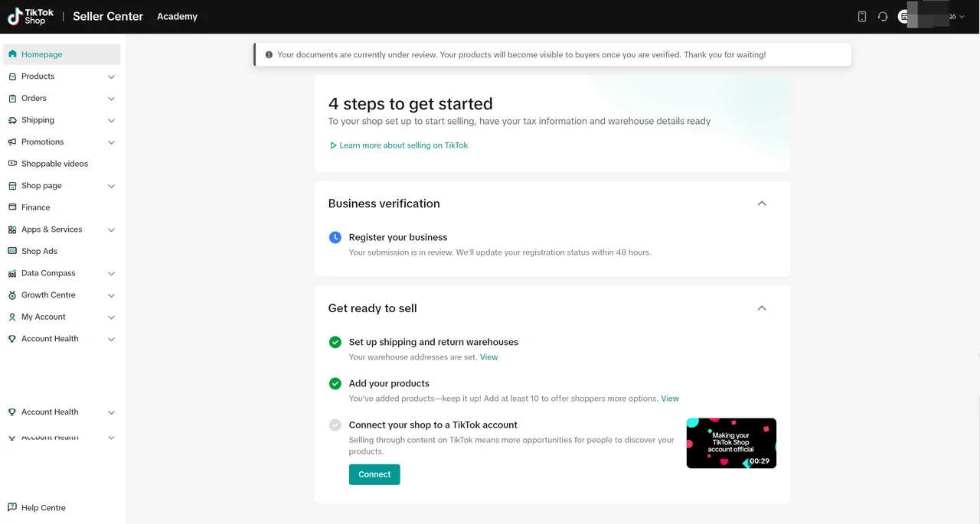Click the Homepage house icon
The height and width of the screenshot is (524, 980).
[x=12, y=54]
